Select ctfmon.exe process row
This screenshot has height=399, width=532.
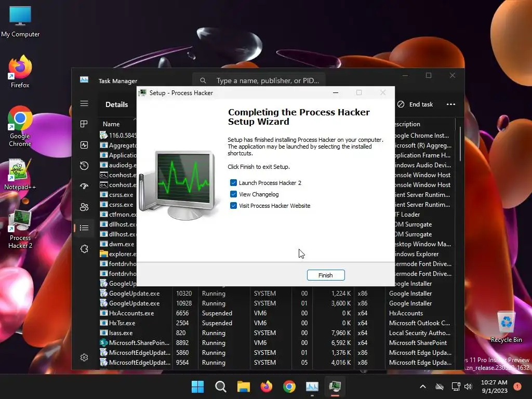[x=118, y=215]
